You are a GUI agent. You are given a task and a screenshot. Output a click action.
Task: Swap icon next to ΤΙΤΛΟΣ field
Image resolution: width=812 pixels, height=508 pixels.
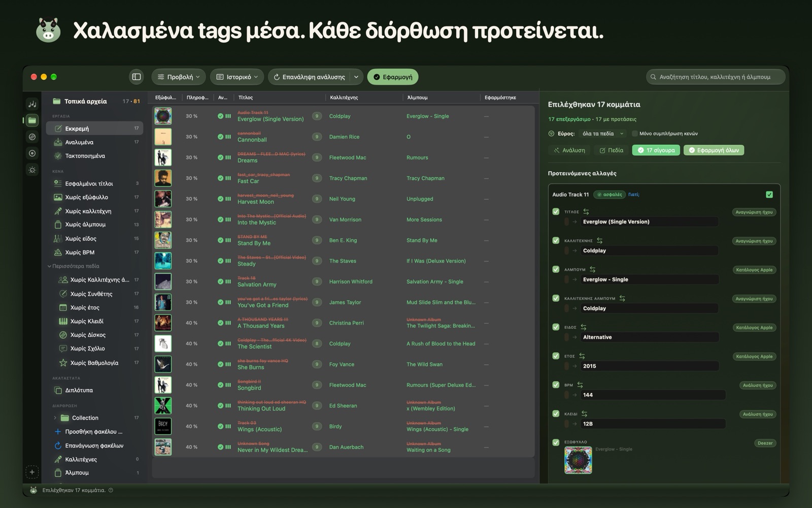[x=586, y=212]
